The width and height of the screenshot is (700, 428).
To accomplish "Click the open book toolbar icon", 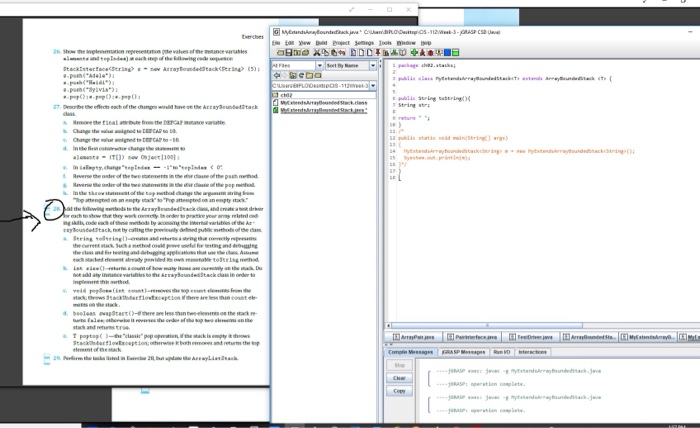I will pos(403,53).
